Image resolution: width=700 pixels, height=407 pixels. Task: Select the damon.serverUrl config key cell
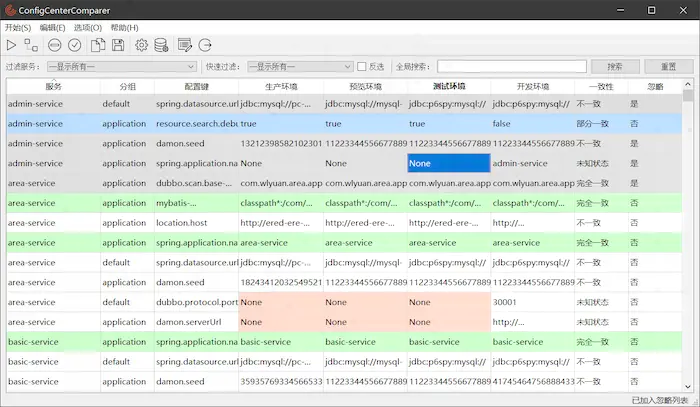click(x=196, y=322)
